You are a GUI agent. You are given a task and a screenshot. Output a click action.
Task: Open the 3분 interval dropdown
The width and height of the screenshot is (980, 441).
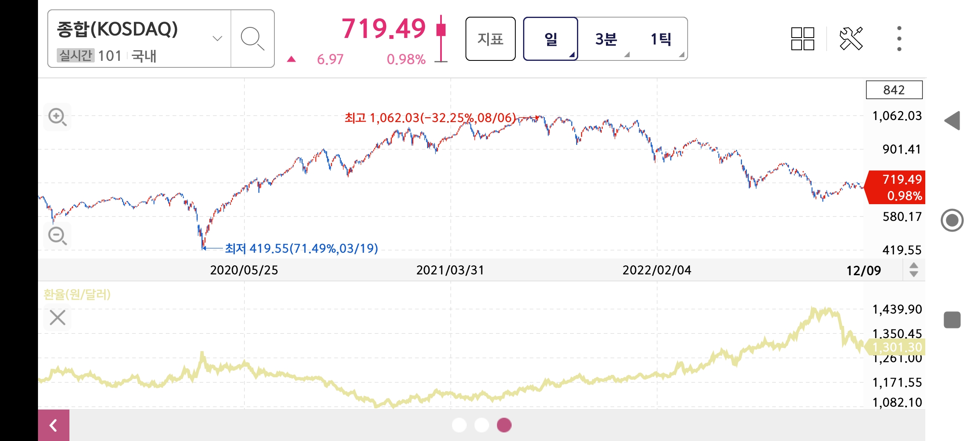[x=606, y=39]
